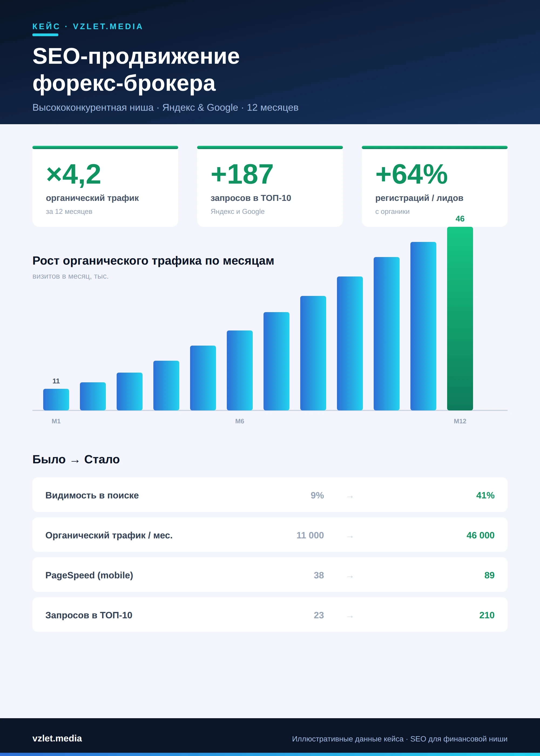Click the Яндекс и Google caption
Viewport: 540px width, 756px height.
coord(237,211)
